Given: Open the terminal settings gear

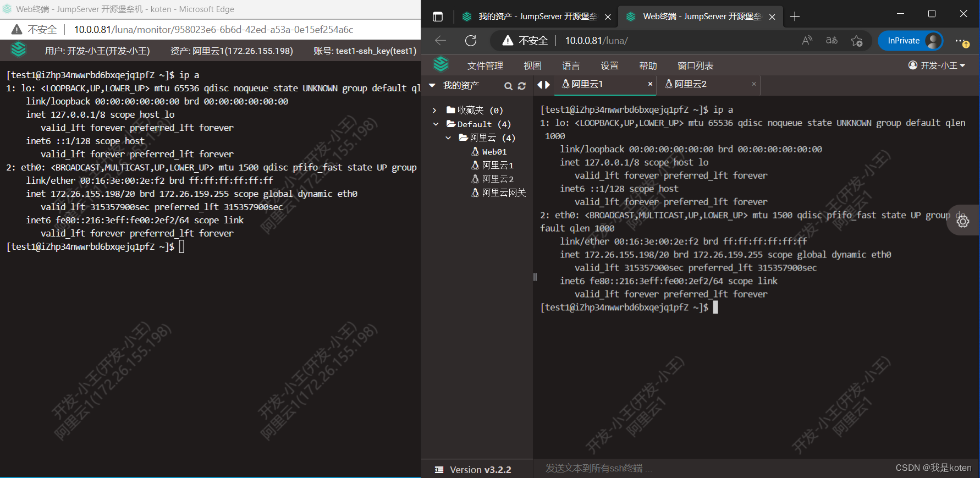Looking at the screenshot, I should 963,221.
